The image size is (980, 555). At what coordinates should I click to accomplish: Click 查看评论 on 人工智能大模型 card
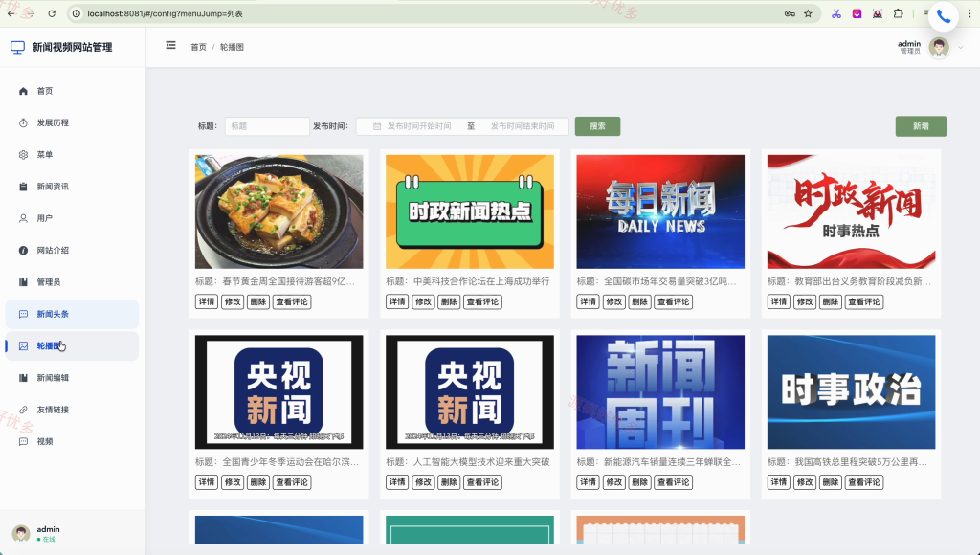pyautogui.click(x=482, y=482)
